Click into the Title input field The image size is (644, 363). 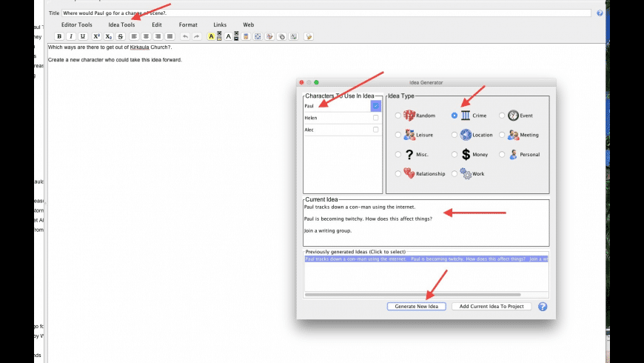[x=326, y=13]
